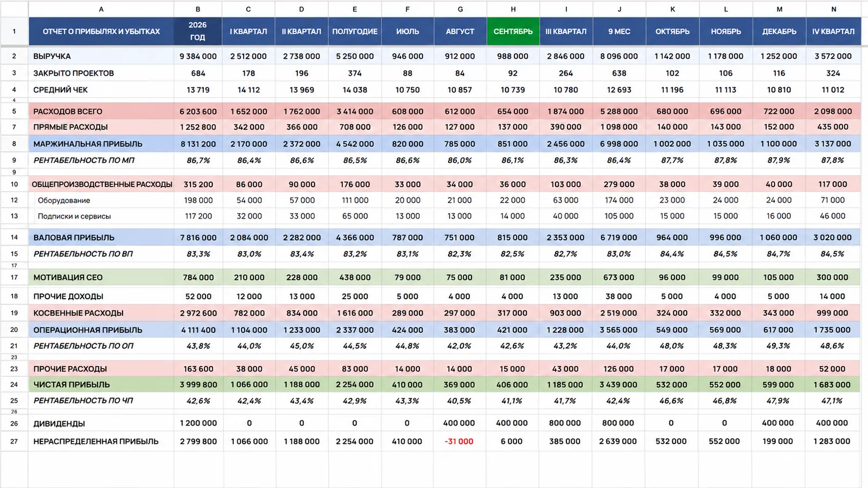
Task: Select row header 14
Action: click(14, 237)
